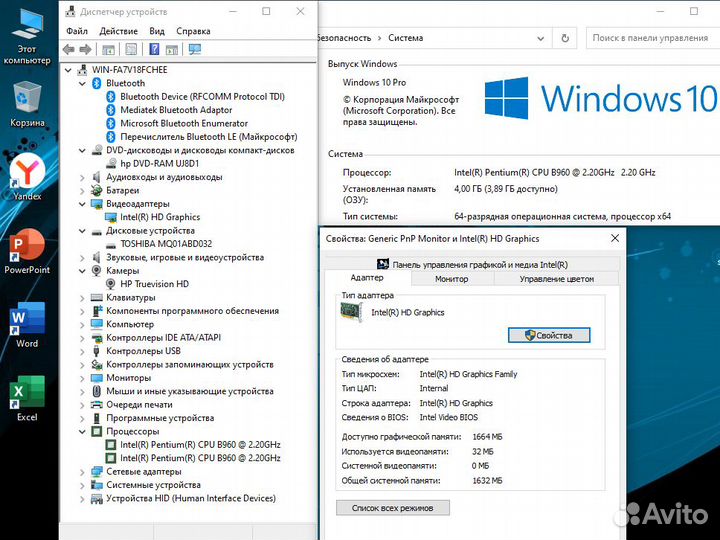Click the refresh button in System window
The image size is (720, 540).
[x=565, y=38]
